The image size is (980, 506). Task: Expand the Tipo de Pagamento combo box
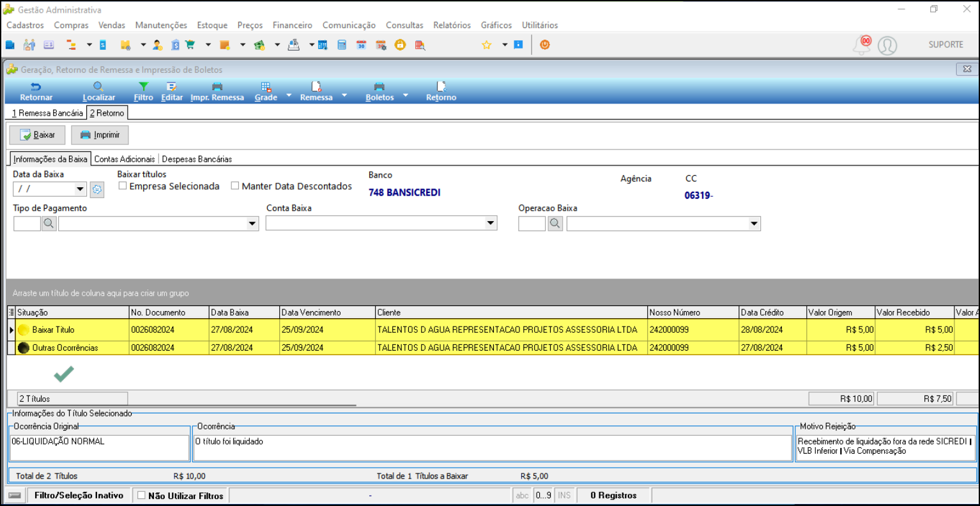point(252,224)
